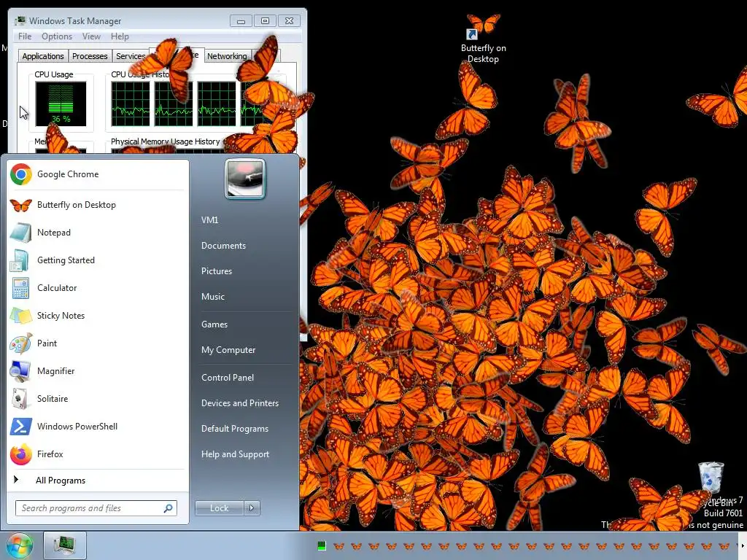
Task: Open Notepad from Start menu
Action: click(x=97, y=233)
